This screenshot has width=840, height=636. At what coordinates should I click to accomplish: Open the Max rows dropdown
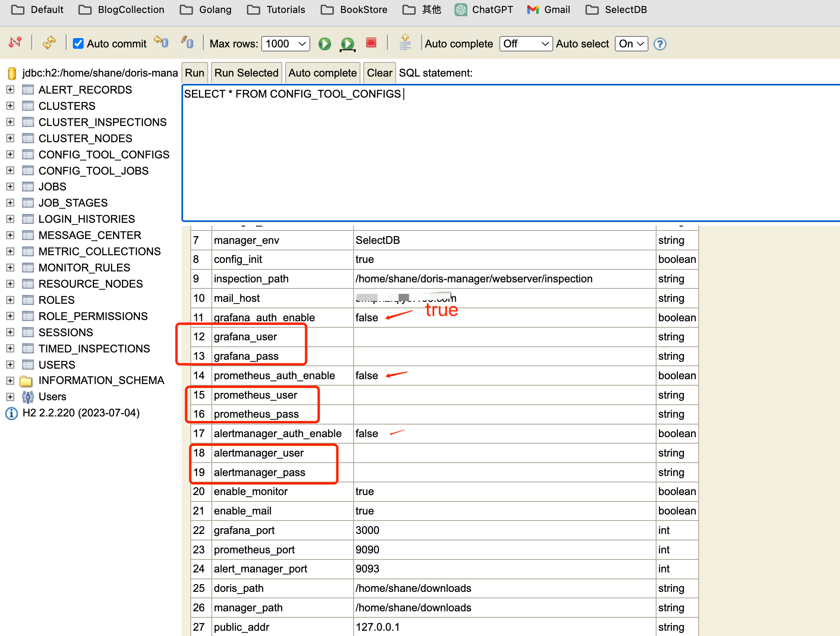click(x=286, y=44)
